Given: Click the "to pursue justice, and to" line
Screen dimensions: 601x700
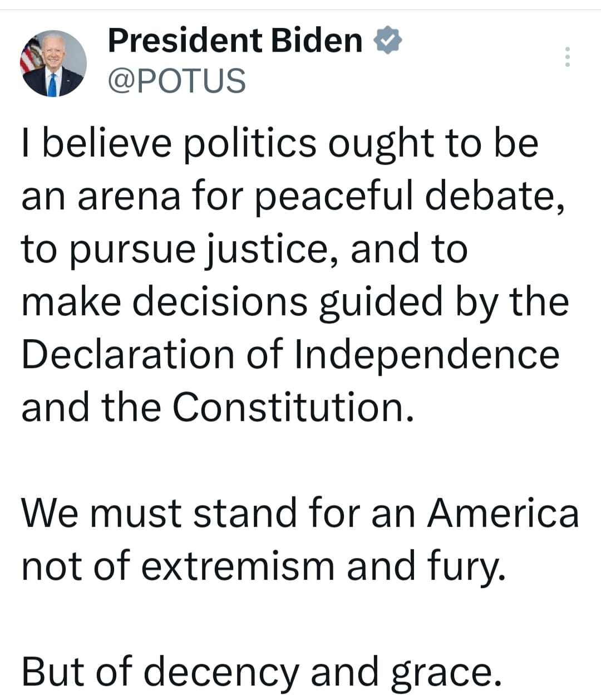Looking at the screenshot, I should (x=244, y=248).
